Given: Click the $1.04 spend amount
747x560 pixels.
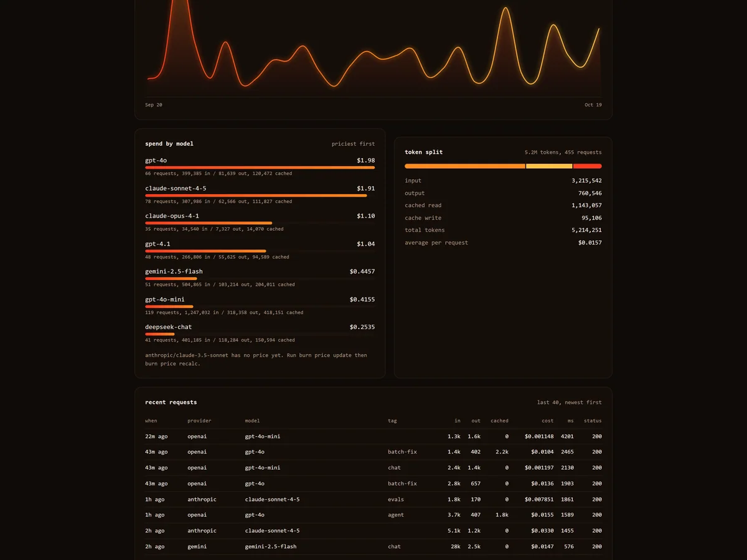Looking at the screenshot, I should click(x=366, y=244).
